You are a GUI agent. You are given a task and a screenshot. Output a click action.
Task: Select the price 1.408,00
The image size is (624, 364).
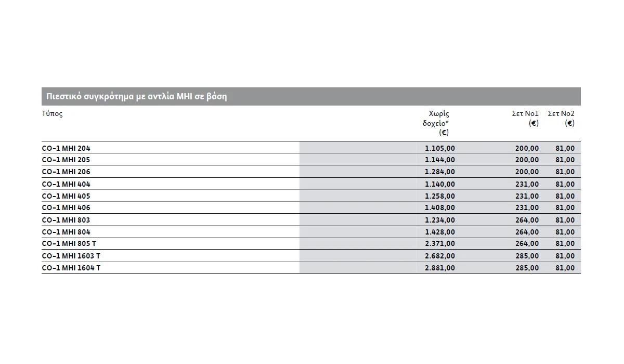pyautogui.click(x=440, y=207)
